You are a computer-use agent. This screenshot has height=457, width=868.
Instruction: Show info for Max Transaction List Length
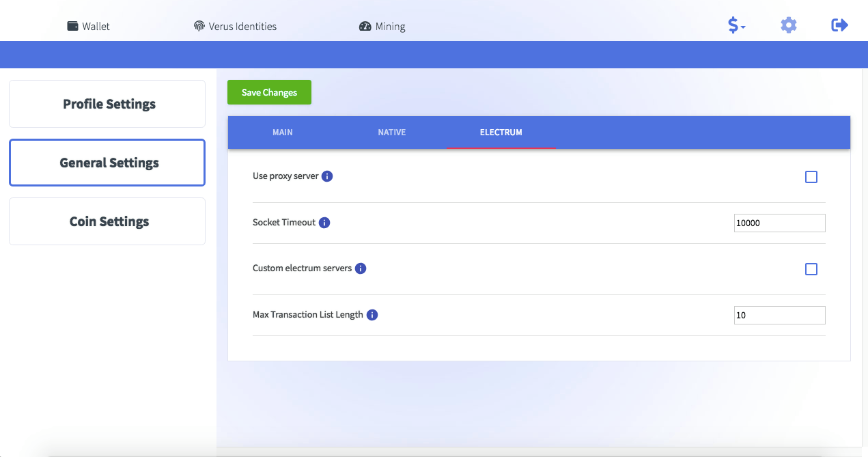coord(372,315)
